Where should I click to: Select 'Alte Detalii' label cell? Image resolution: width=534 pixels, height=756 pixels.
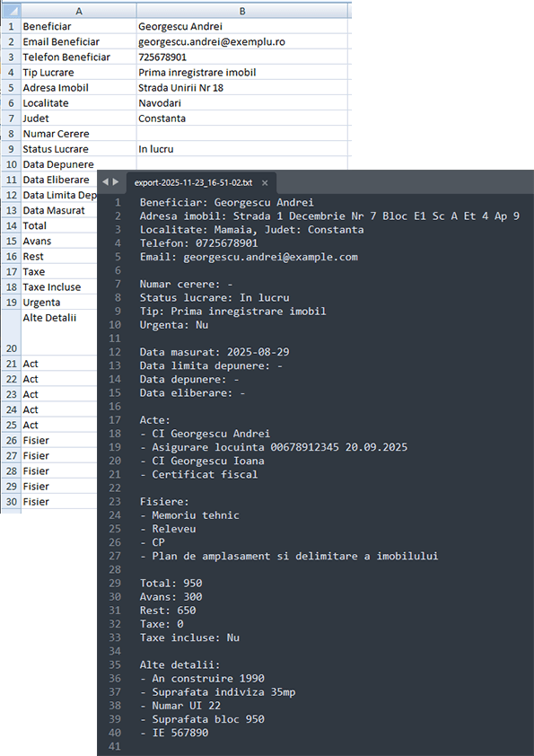[59, 333]
